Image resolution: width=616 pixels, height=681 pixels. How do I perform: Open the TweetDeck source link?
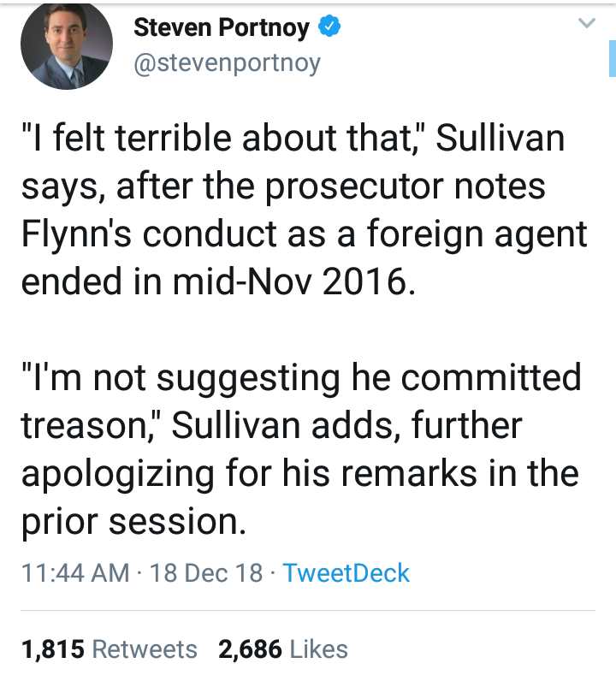(346, 572)
